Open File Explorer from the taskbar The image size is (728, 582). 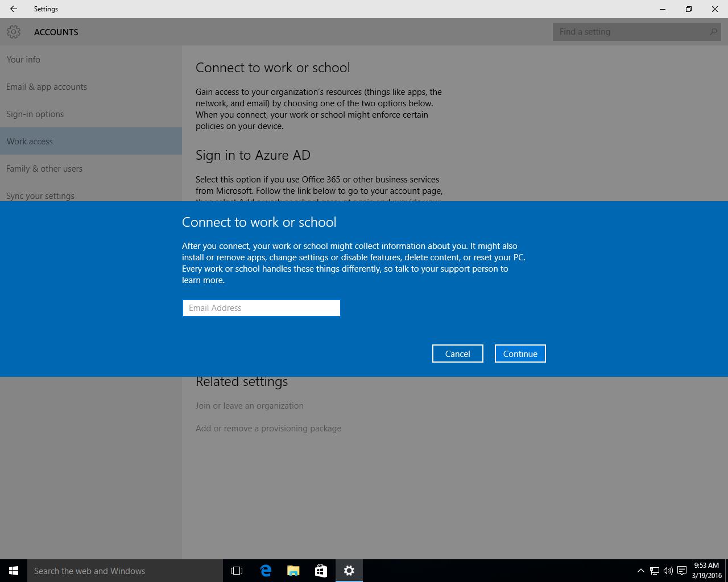pos(293,571)
